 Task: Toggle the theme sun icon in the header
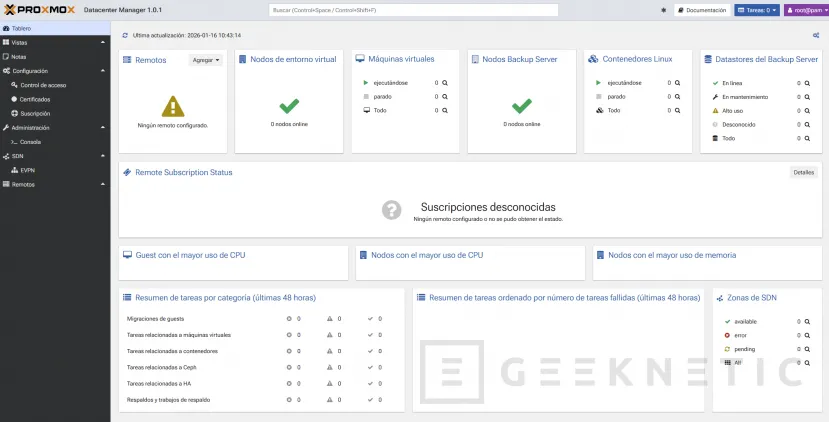pyautogui.click(x=664, y=10)
